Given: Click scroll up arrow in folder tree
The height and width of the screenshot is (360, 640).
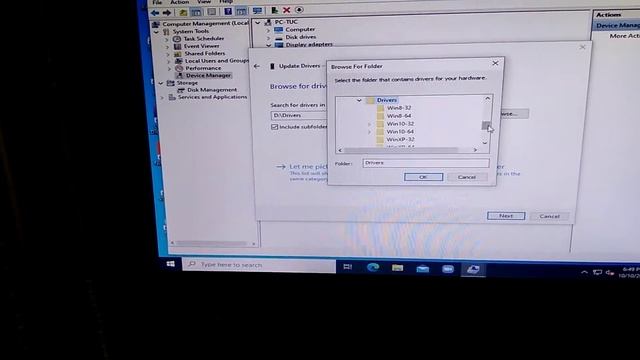Looking at the screenshot, I should click(x=487, y=98).
